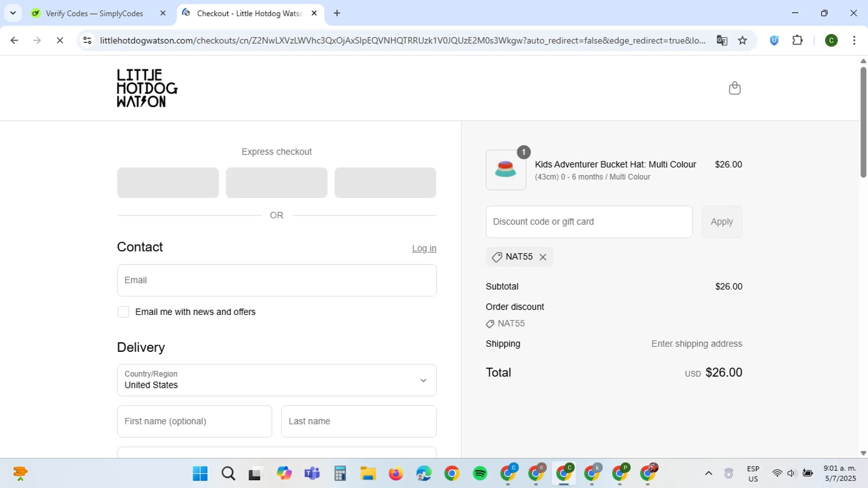The height and width of the screenshot is (488, 868).
Task: Check Email me with news and offers
Action: [123, 312]
